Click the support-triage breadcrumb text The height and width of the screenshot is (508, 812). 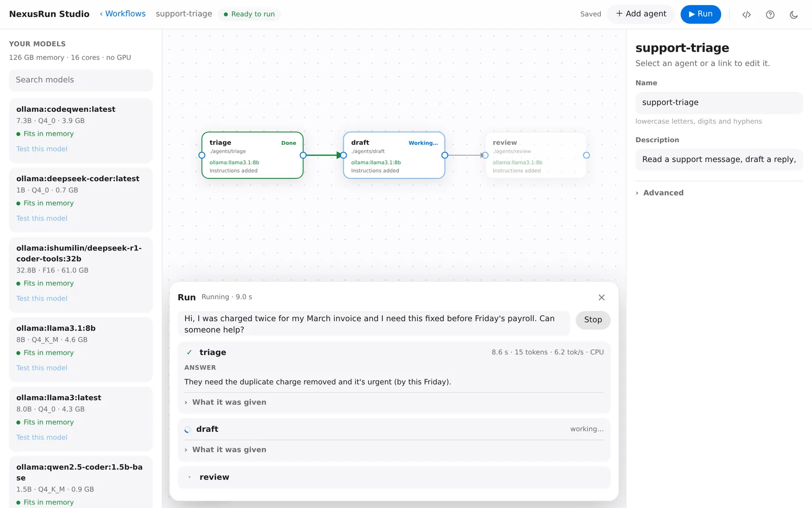184,14
